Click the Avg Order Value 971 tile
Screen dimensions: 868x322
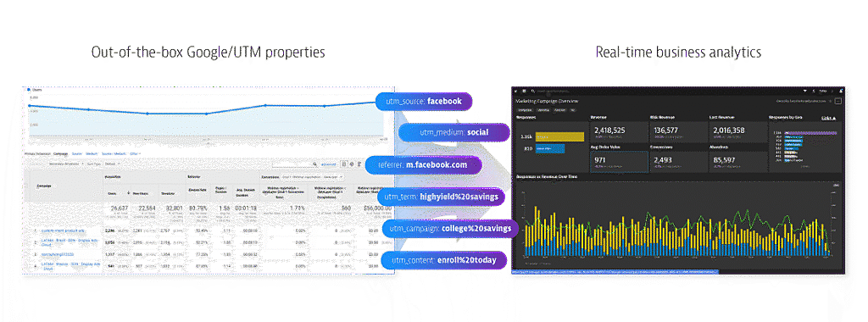(x=619, y=162)
